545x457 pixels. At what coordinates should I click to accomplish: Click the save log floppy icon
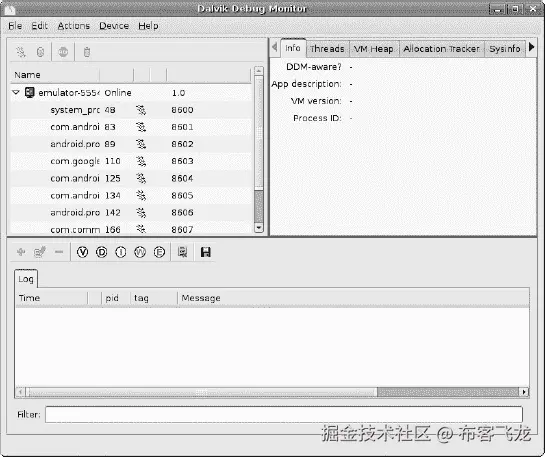206,252
